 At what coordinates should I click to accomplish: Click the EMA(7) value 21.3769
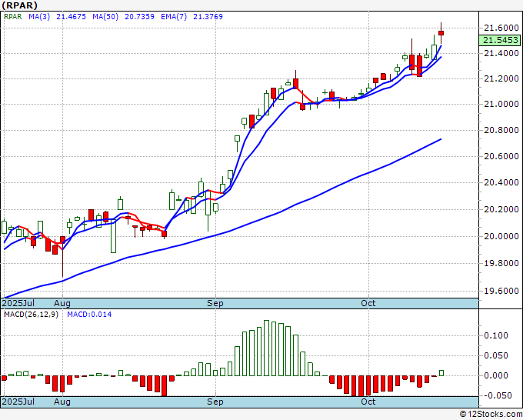(x=208, y=17)
